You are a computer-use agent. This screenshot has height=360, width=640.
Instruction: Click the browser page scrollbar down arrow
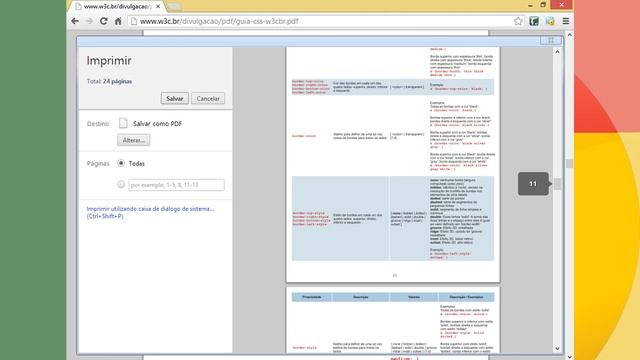[569, 356]
